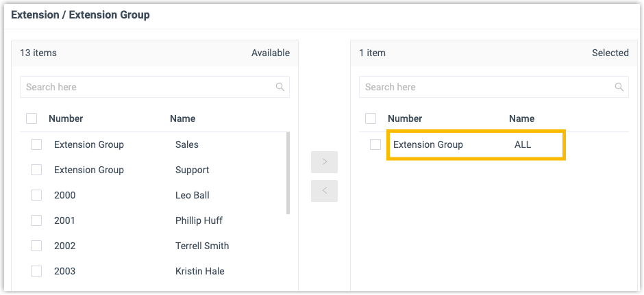Viewport: 644px width, 295px height.
Task: Check the Sales extension group checkbox
Action: pos(36,144)
